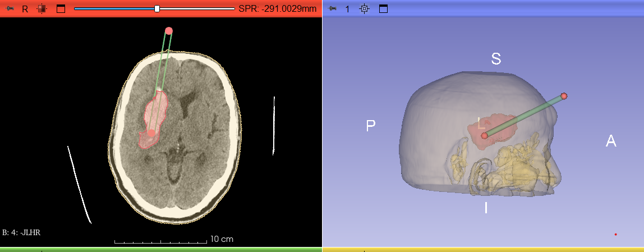Viewport: 644px width, 252px height.
Task: Click the '1' label in the 3D view bar
Action: point(347,9)
